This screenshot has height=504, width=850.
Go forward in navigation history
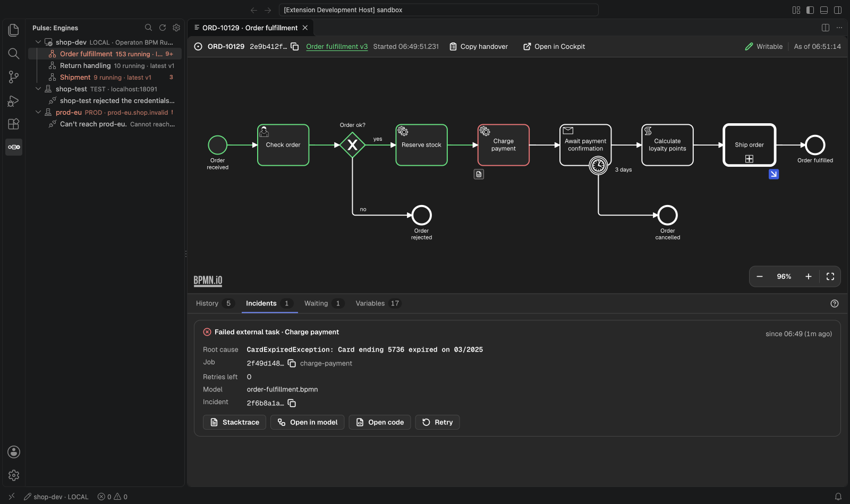pyautogui.click(x=268, y=10)
